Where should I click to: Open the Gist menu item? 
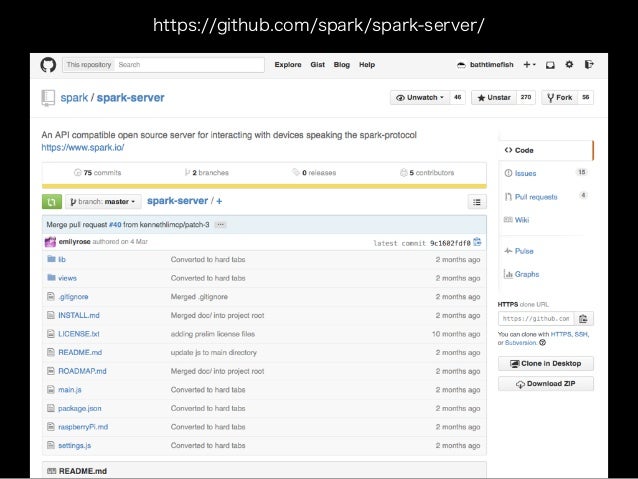coord(317,65)
